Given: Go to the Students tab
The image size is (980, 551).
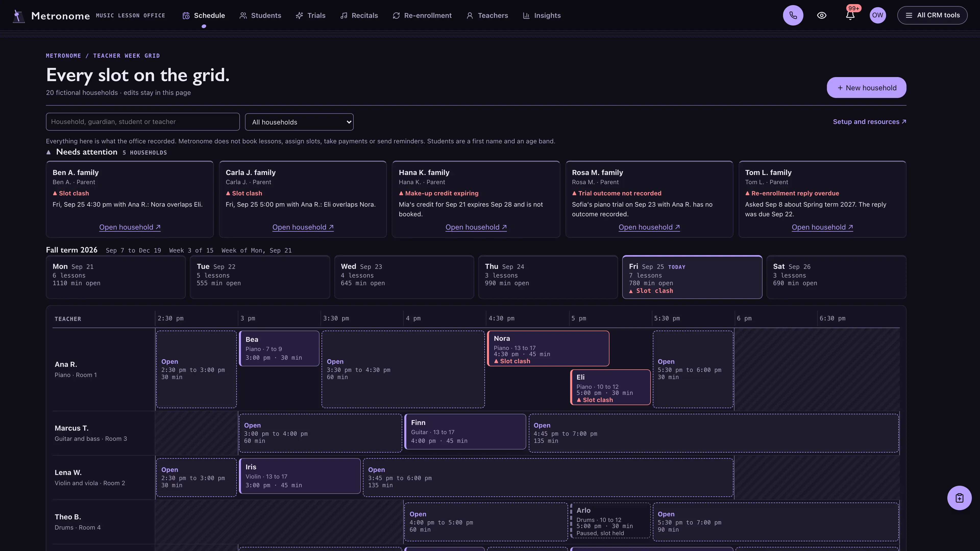Looking at the screenshot, I should (261, 16).
